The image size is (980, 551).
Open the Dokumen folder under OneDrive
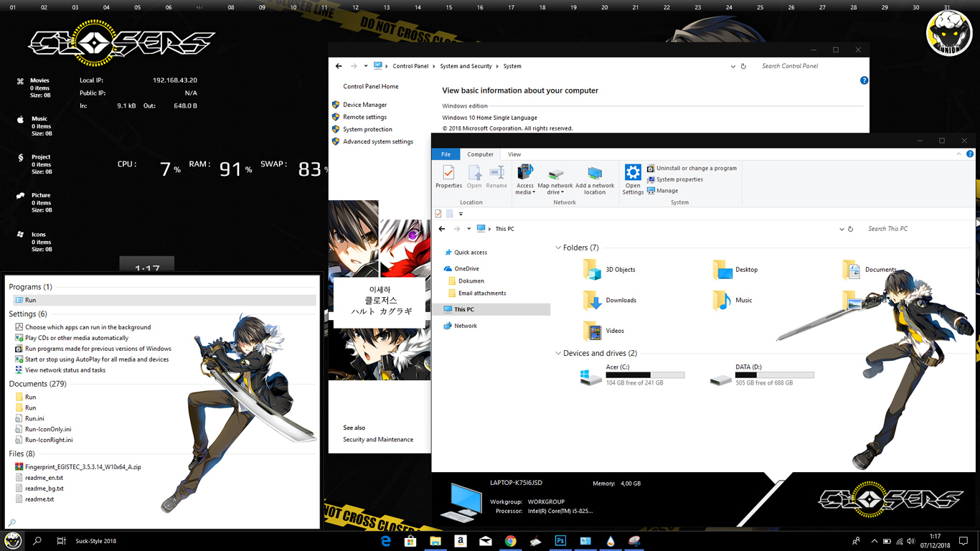[466, 281]
